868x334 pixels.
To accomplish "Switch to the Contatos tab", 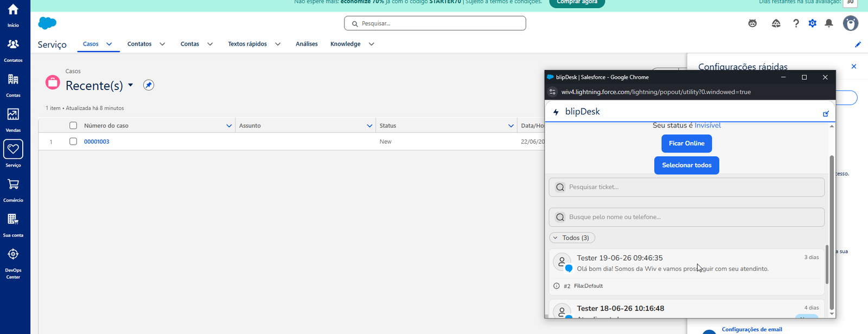I will pyautogui.click(x=139, y=44).
